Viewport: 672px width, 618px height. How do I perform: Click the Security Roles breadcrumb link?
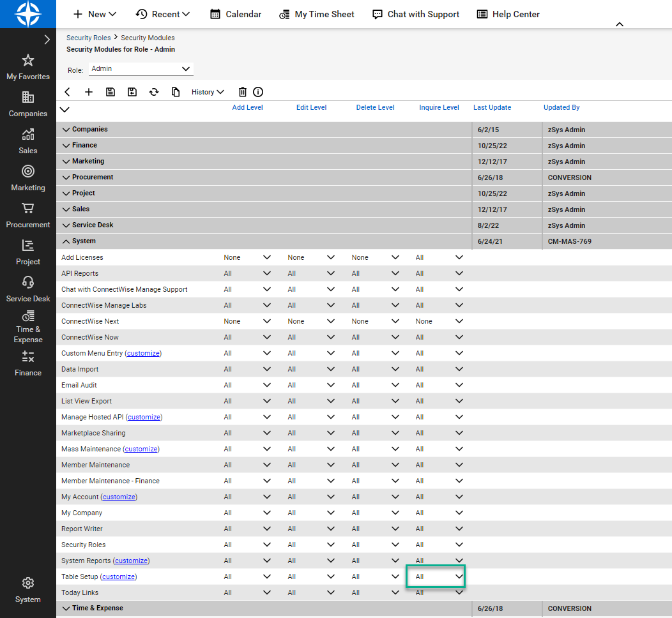click(88, 38)
